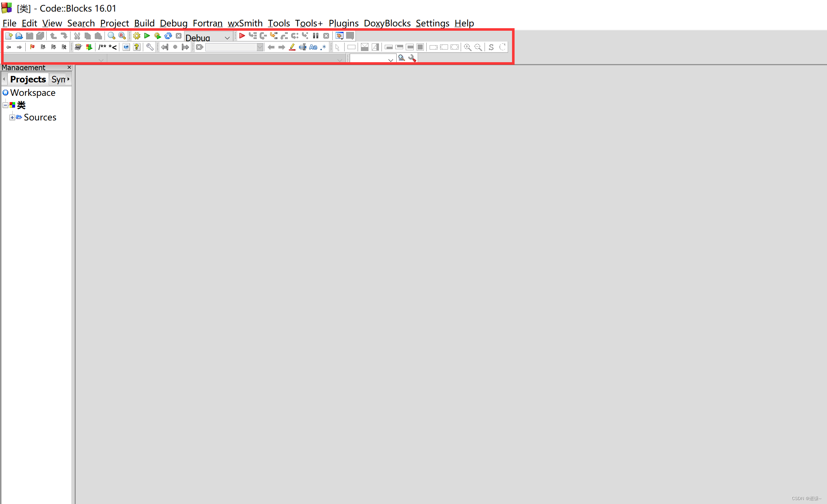Viewport: 827px width, 504px height.
Task: Open the debugging windows bug icon
Action: point(339,36)
